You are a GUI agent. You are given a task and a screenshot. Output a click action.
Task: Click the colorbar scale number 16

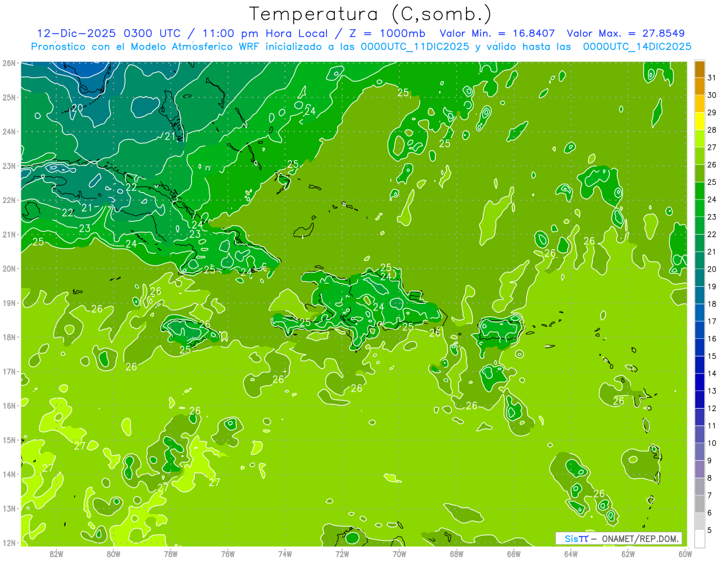[x=712, y=339]
